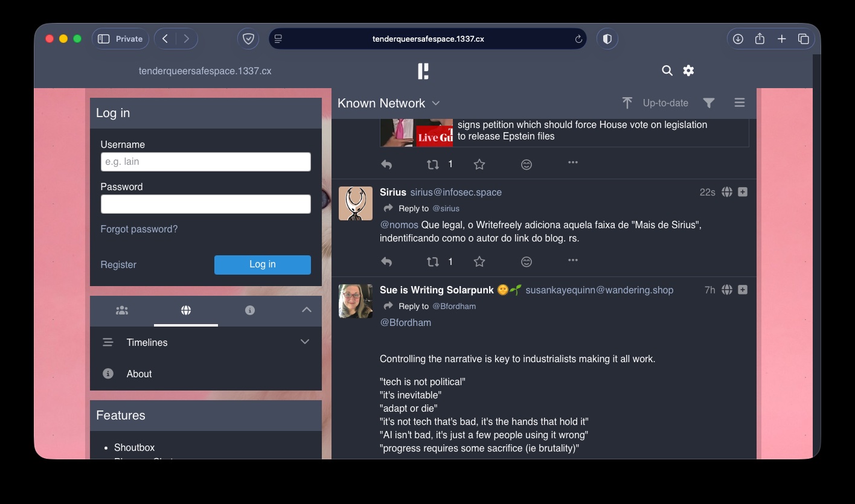The image size is (855, 504).
Task: Open the search icon in header
Action: [667, 71]
